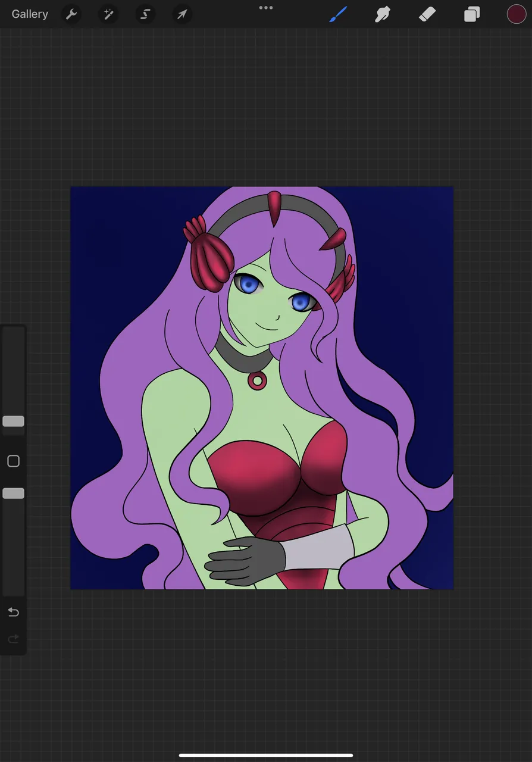
Task: Adjust the brush opacity slider handle
Action: pos(13,493)
